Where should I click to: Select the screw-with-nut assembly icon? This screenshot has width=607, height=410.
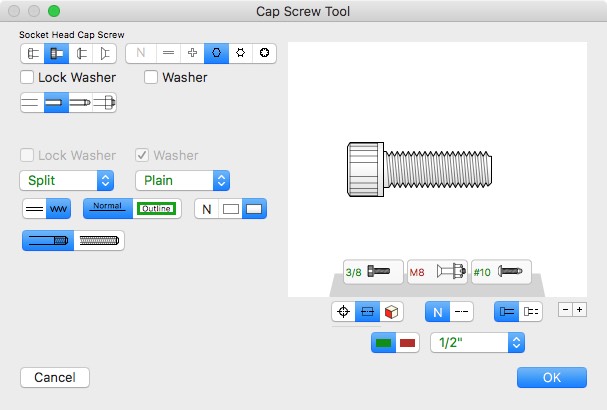tap(104, 102)
